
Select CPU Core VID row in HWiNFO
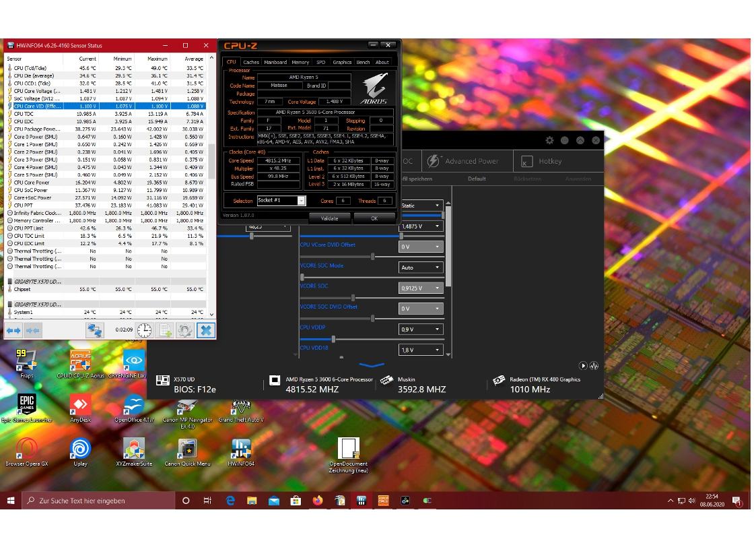106,106
